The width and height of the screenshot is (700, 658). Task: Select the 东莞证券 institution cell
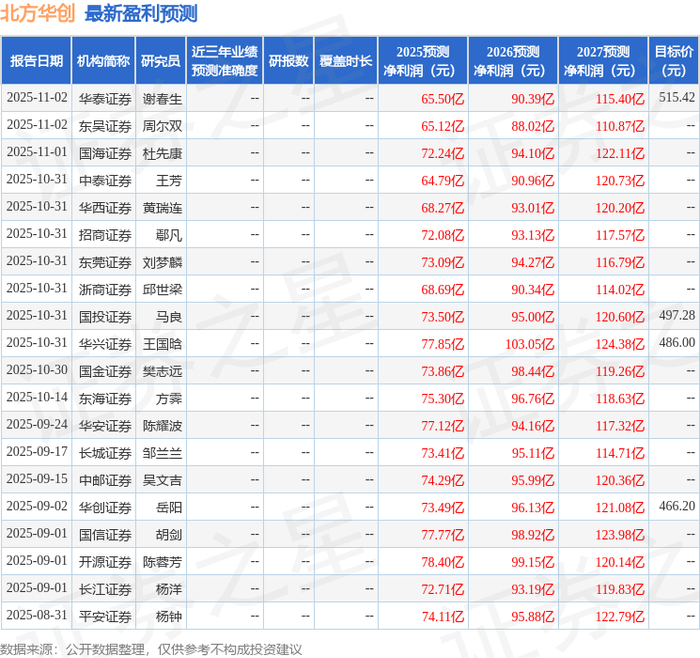pos(105,262)
